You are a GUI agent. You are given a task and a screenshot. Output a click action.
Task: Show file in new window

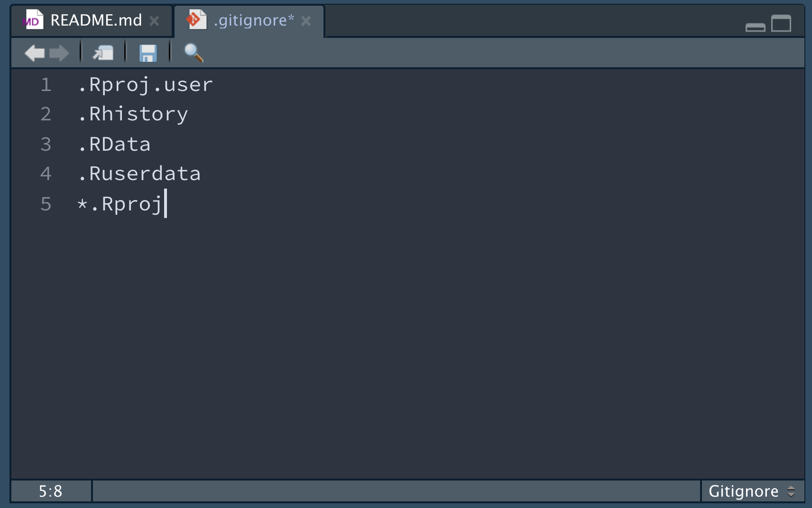[x=103, y=53]
